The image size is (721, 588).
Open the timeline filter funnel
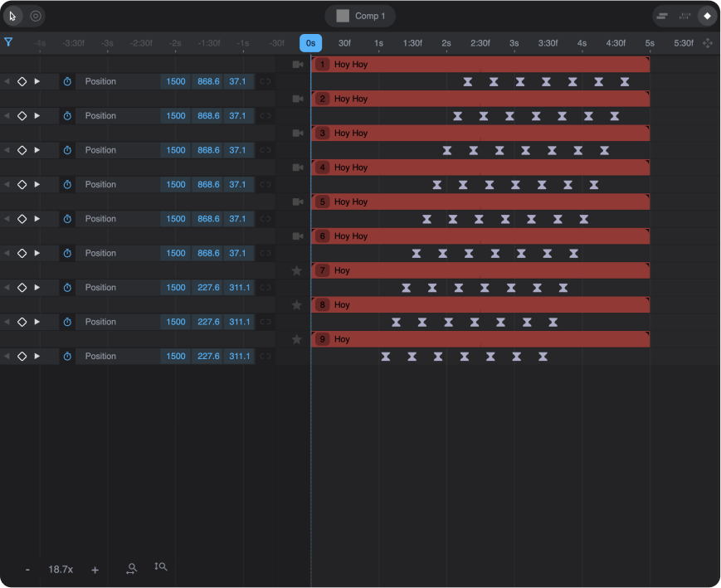(8, 42)
